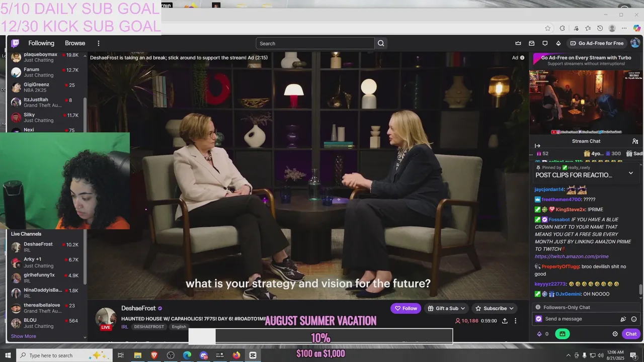Open chat identity badge icon in message box
Image resolution: width=644 pixels, height=362 pixels.
(x=539, y=319)
